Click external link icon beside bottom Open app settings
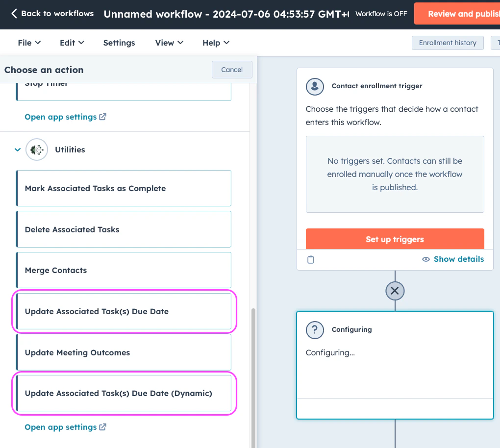500x448 pixels. tap(102, 427)
